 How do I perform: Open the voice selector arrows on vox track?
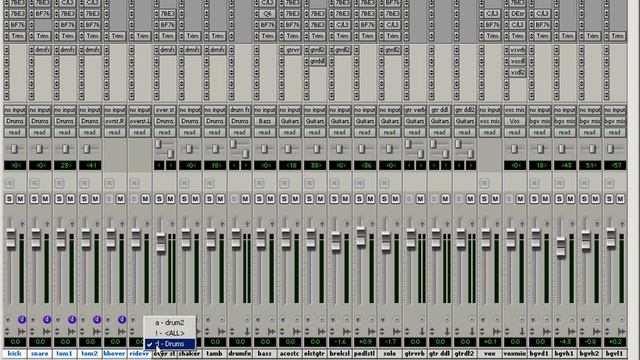482,331
